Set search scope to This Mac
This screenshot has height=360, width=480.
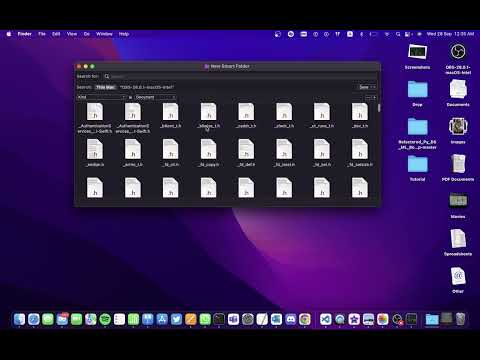[x=105, y=87]
